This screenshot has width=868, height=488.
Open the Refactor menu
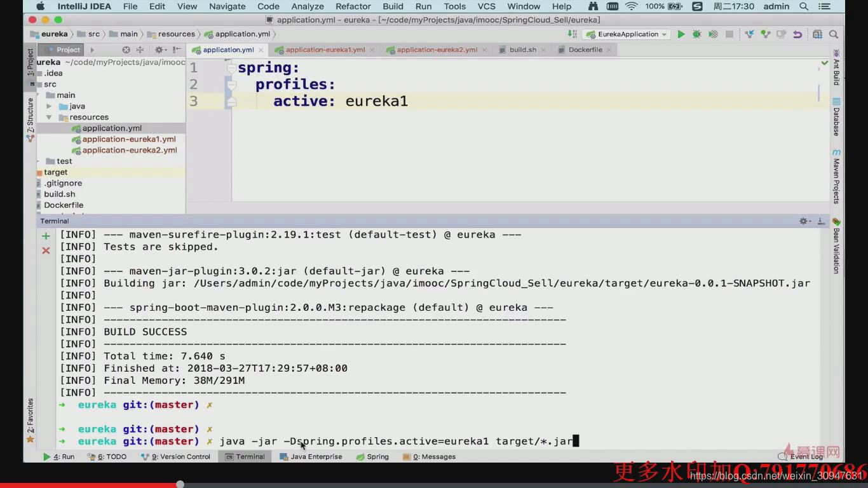pyautogui.click(x=353, y=6)
